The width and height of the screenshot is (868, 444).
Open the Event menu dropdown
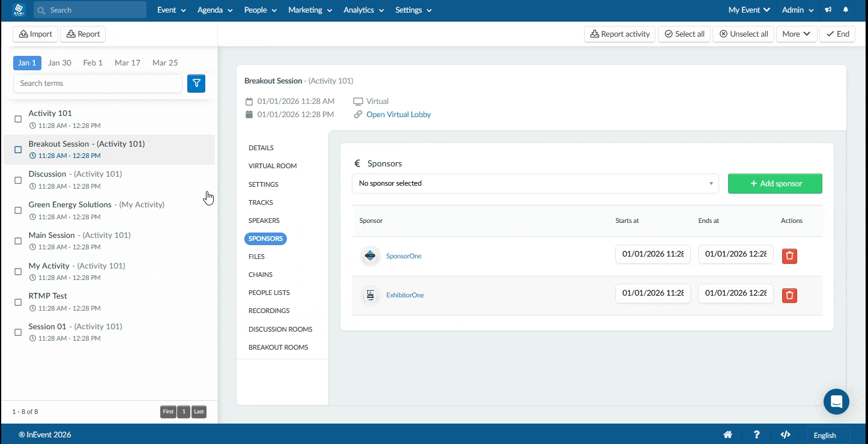pos(172,10)
